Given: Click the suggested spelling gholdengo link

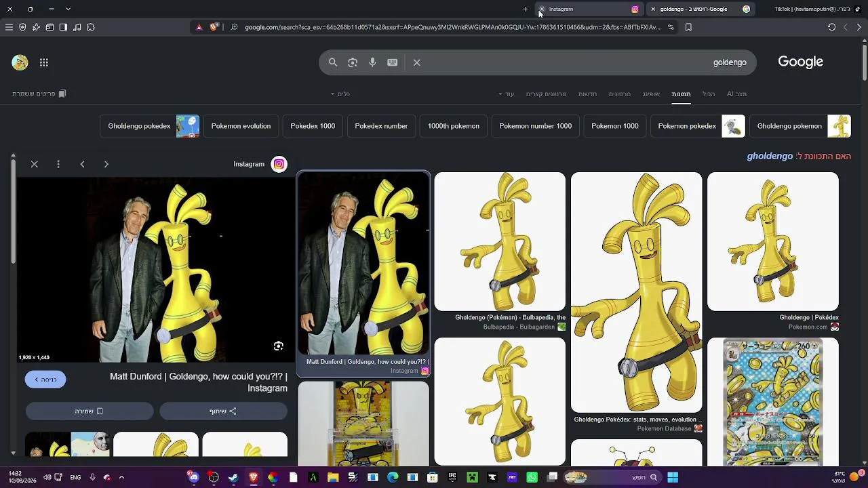Looking at the screenshot, I should pyautogui.click(x=770, y=157).
